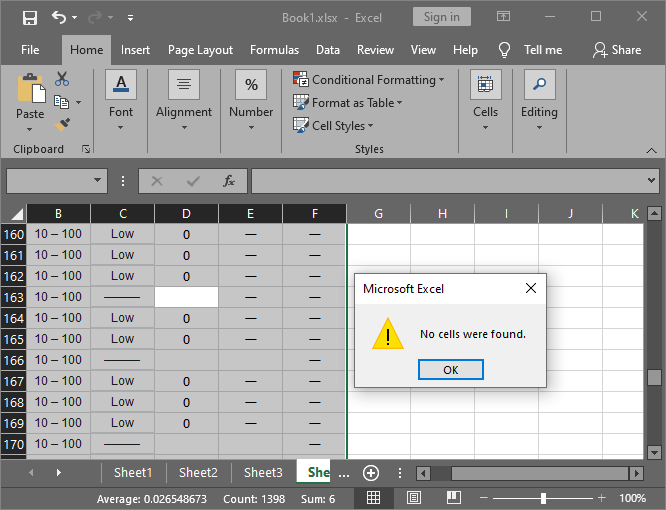This screenshot has width=666, height=510.
Task: Click the Cut scissors icon
Action: click(x=62, y=79)
